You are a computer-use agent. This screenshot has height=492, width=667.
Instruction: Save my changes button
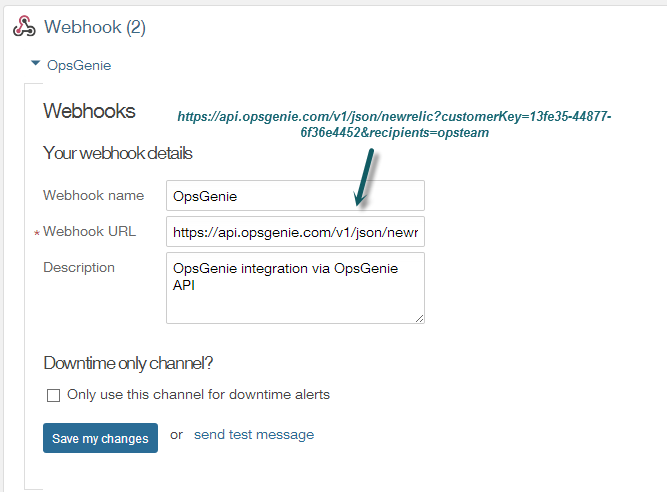pos(100,438)
